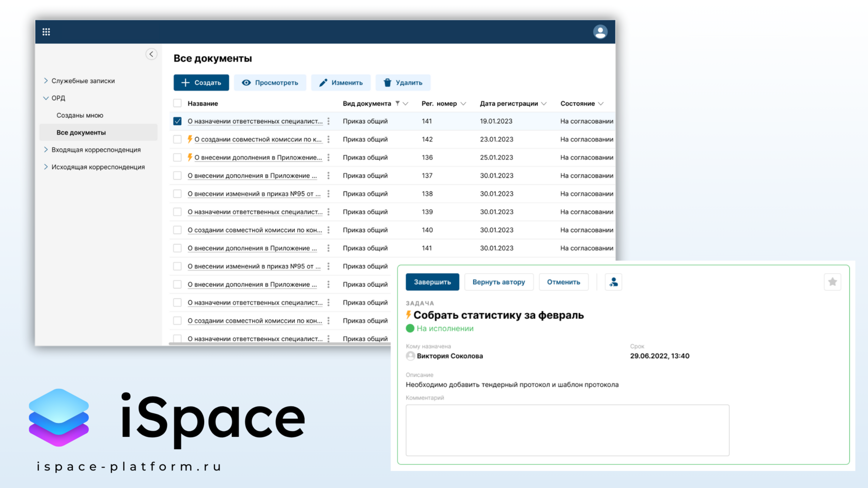Check the box for document number 138
This screenshot has width=868, height=488.
click(177, 194)
